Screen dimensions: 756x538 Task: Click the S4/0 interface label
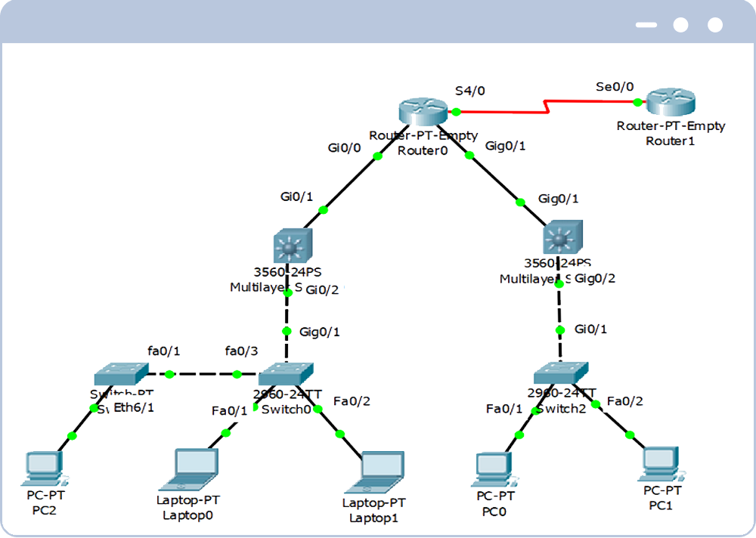point(469,91)
